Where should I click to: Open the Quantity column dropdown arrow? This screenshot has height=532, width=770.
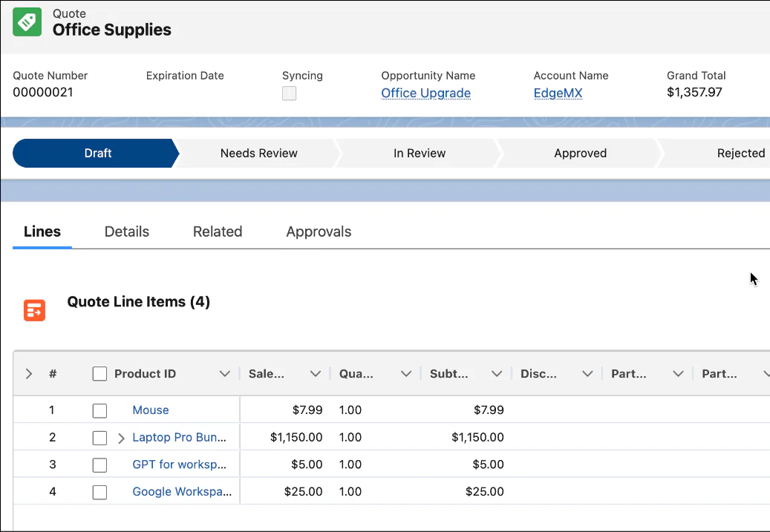point(406,374)
